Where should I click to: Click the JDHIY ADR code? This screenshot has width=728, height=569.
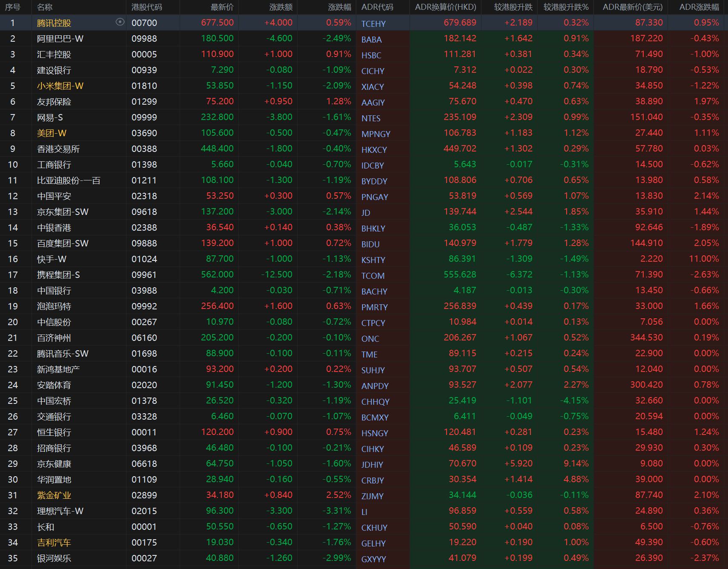click(x=372, y=465)
